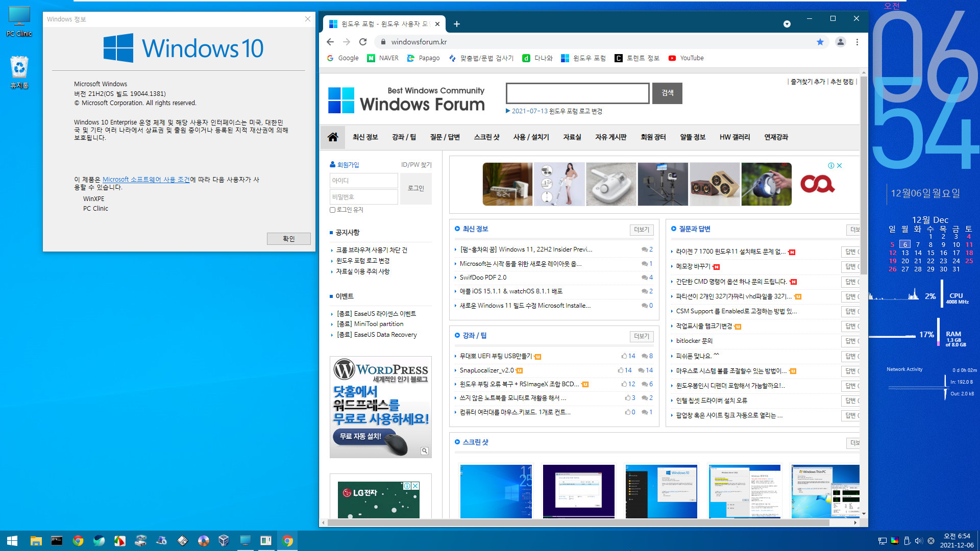
Task: Open the Windows Start menu
Action: (12, 541)
